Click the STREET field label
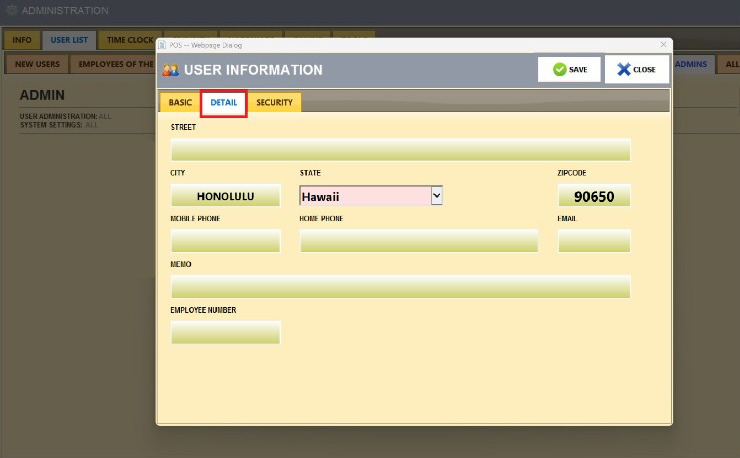The width and height of the screenshot is (740, 458). click(183, 127)
